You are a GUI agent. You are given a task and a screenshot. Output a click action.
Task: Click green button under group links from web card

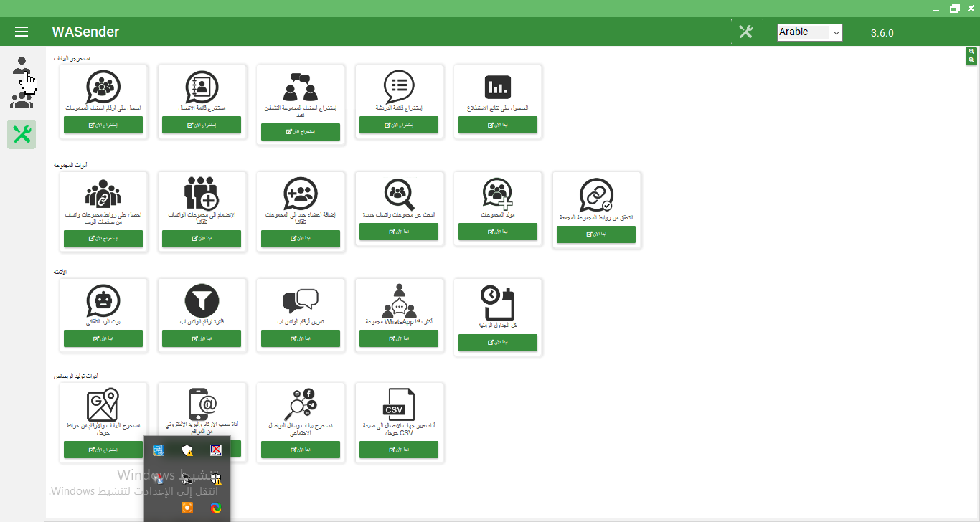[x=103, y=239]
